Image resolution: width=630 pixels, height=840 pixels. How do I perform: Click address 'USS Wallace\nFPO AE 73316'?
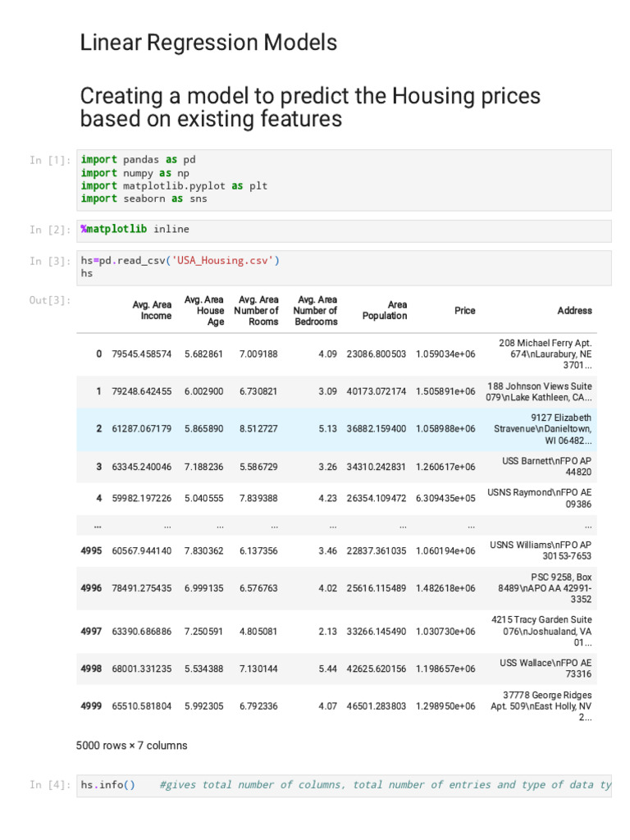tap(546, 669)
